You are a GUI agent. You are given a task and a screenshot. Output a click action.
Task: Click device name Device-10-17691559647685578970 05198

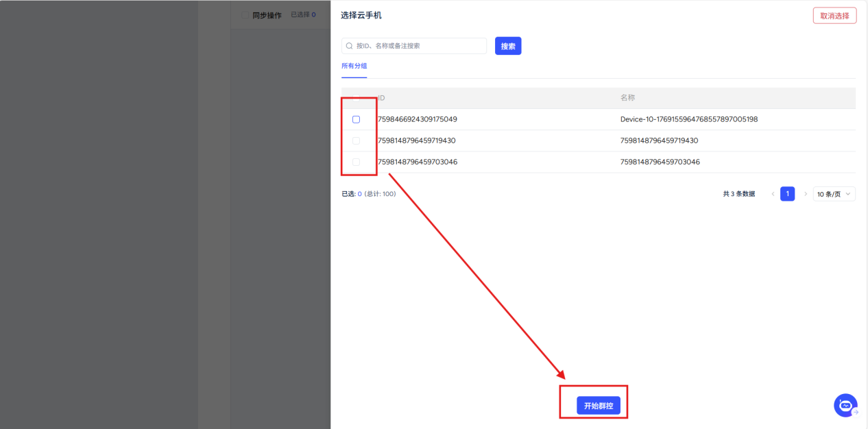coord(688,119)
